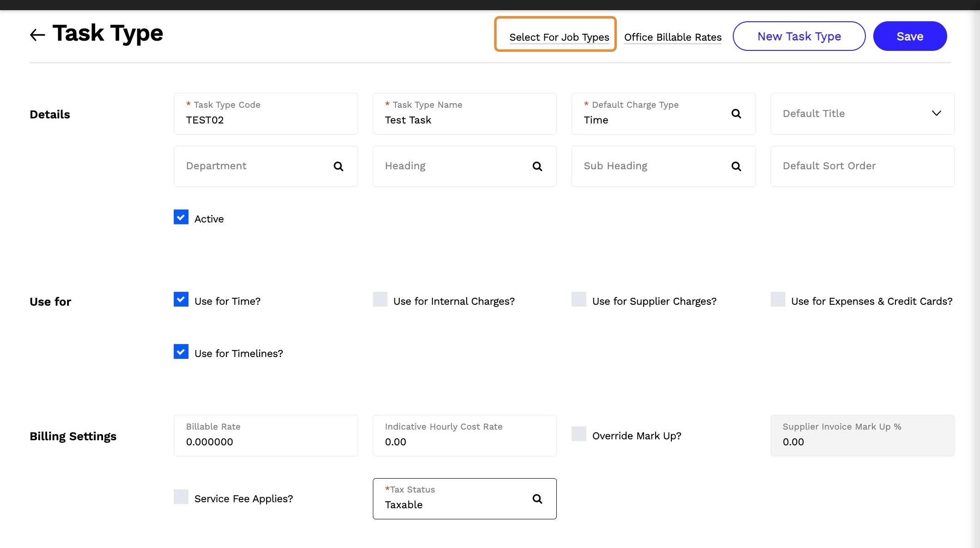This screenshot has width=980, height=548.
Task: Click the back arrow beside Task Type
Action: 37,35
